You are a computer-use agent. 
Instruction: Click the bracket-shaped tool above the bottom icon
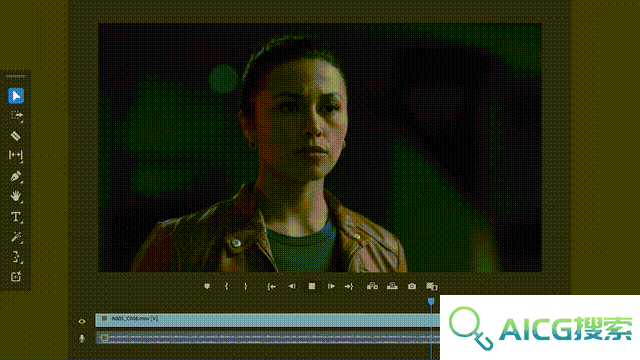click(x=16, y=257)
